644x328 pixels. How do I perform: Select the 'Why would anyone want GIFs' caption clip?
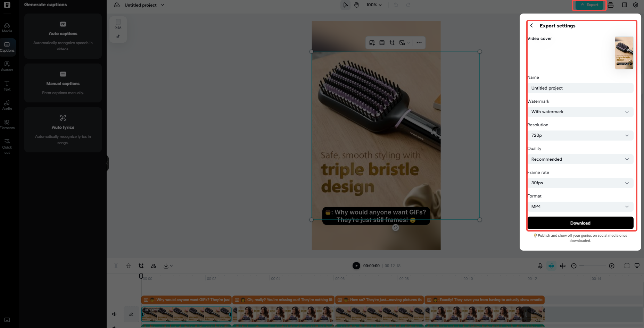[186, 300]
